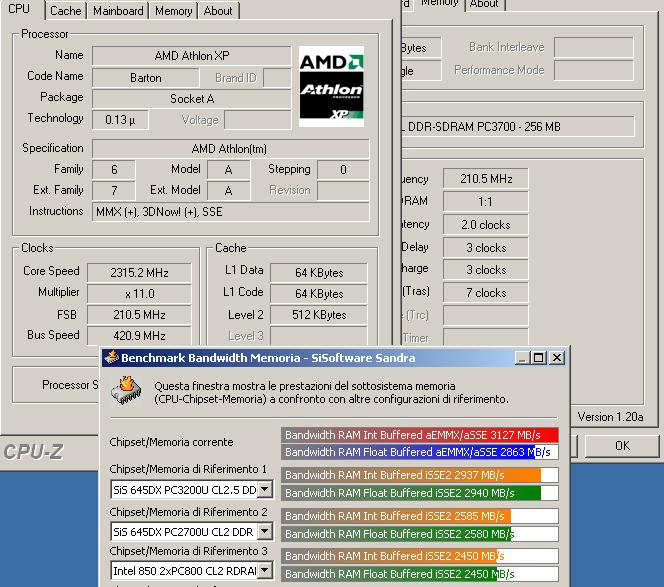The image size is (664, 587).
Task: Click Specification field AMD Athlon(tm)
Action: [230, 149]
